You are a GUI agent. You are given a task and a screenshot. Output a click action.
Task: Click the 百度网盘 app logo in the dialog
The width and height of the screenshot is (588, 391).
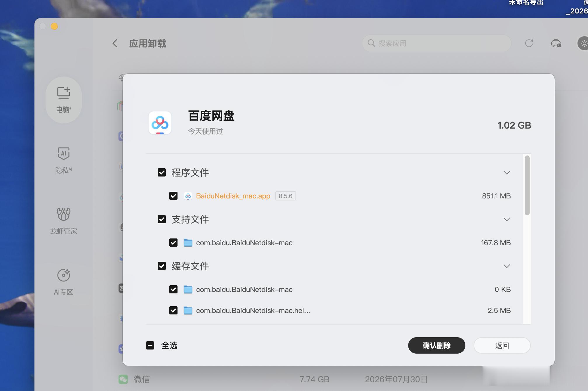pos(160,123)
